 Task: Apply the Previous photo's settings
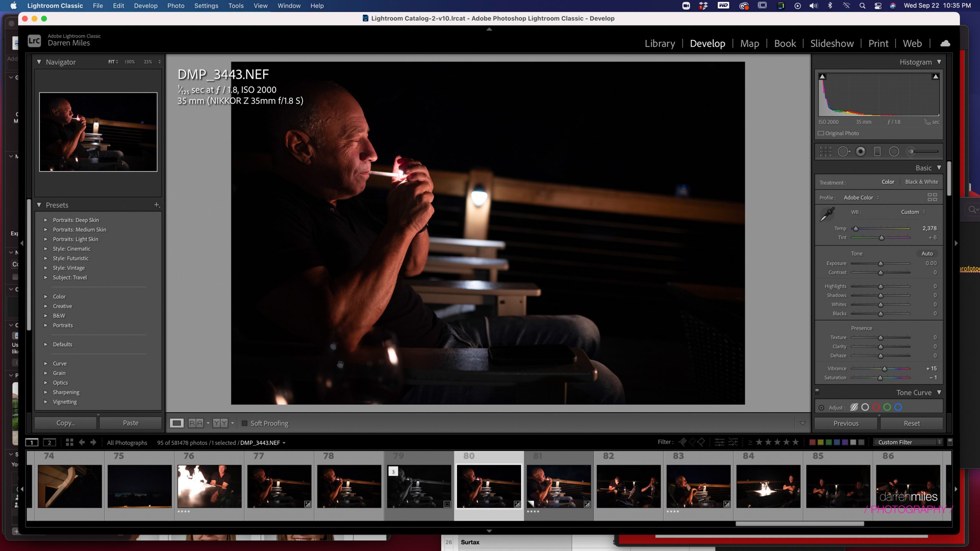[x=846, y=423]
